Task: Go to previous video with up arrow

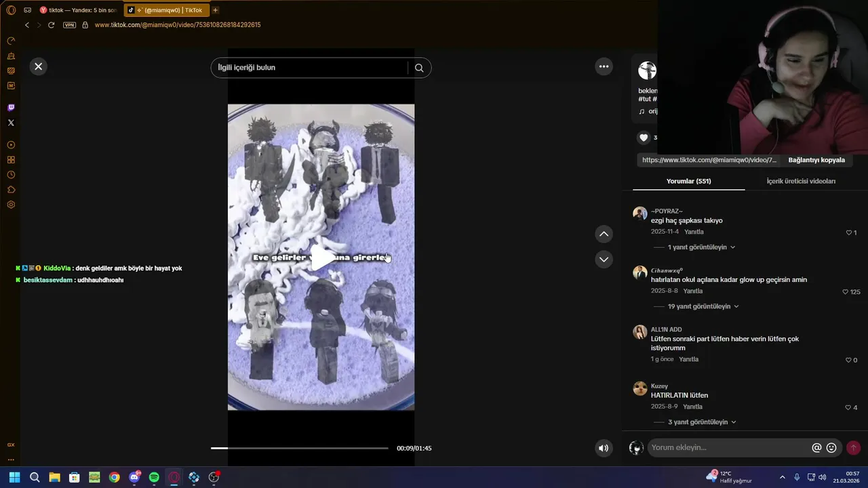Action: [x=604, y=234]
